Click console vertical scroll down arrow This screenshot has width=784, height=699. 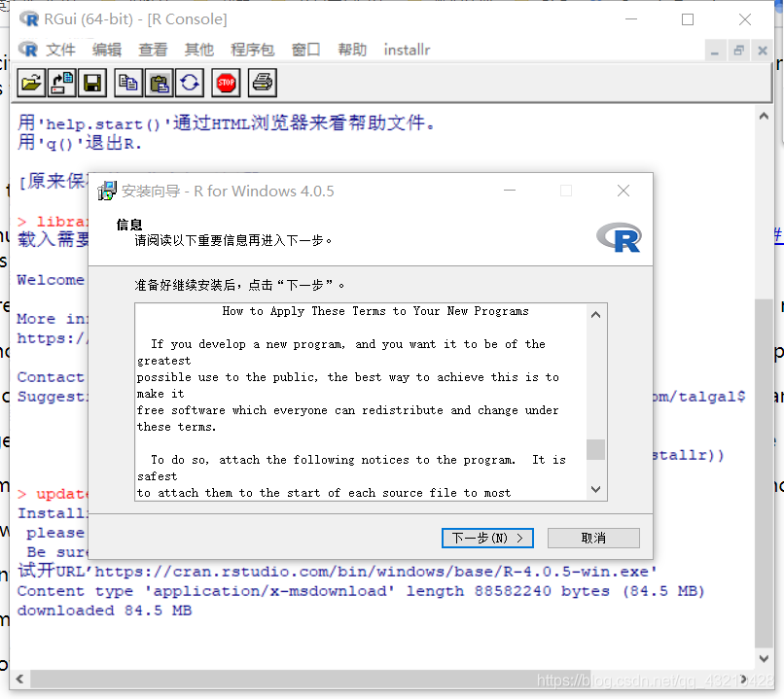764,658
